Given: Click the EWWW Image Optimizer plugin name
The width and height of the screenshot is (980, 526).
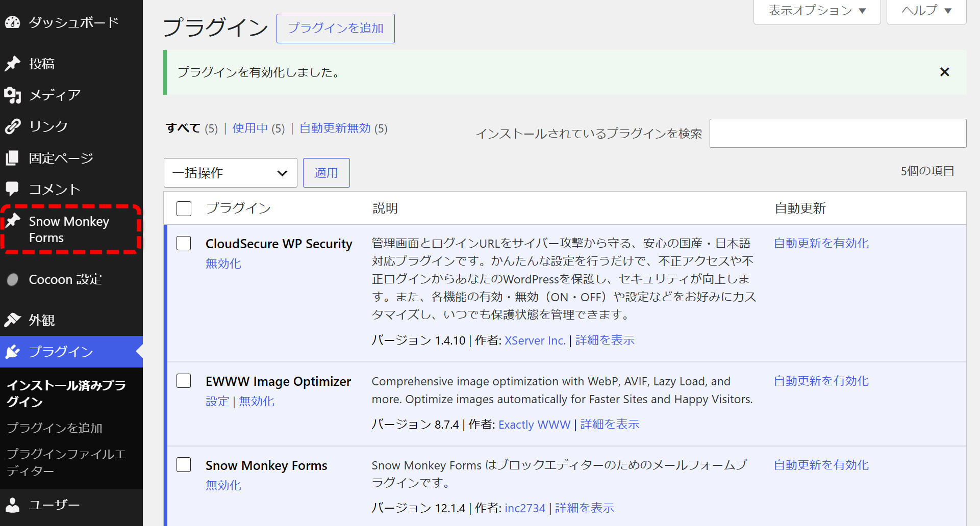Looking at the screenshot, I should [278, 381].
